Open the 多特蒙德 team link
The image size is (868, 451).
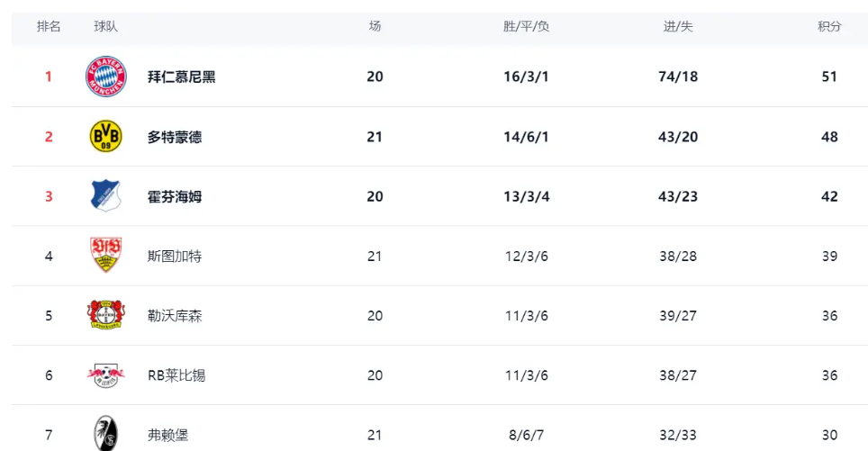click(175, 137)
